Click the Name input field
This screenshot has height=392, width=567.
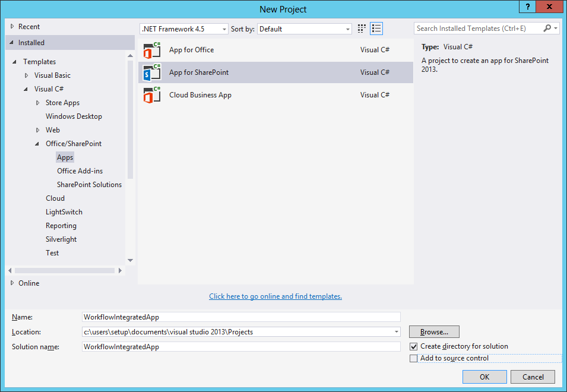tap(241, 317)
